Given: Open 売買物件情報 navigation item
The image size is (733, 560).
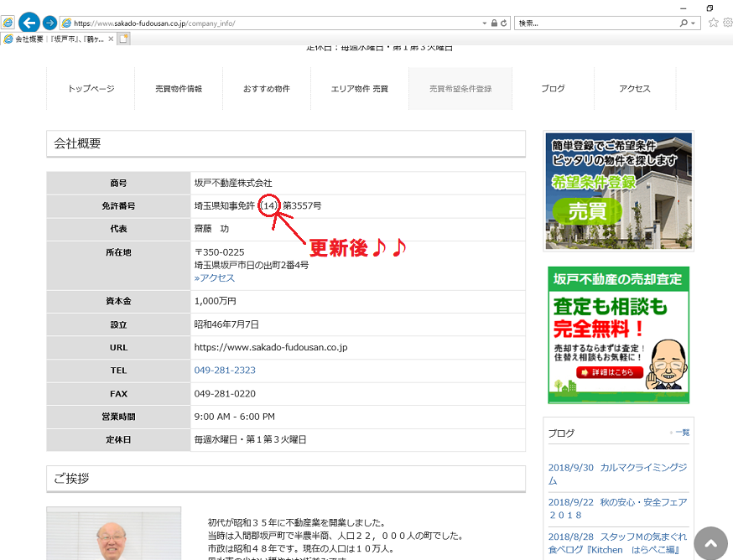Looking at the screenshot, I should 179,89.
